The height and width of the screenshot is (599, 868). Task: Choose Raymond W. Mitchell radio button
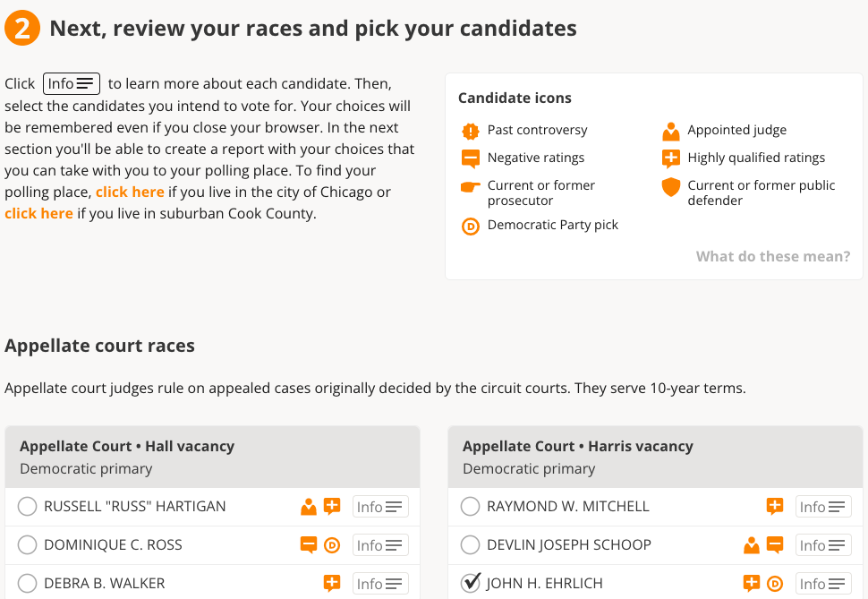[471, 507]
